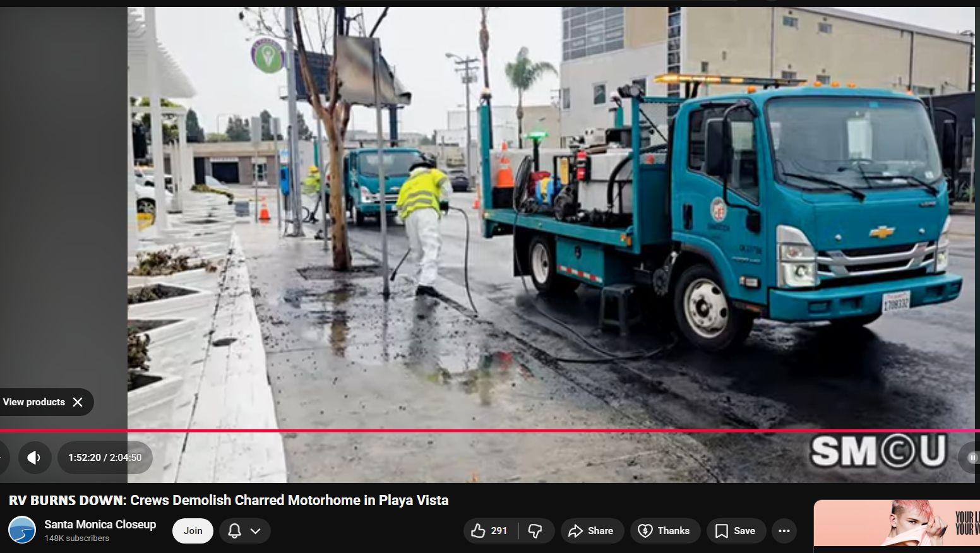Click the partially visible control at right edge
Viewport: 980px width, 553px height.
[x=971, y=458]
